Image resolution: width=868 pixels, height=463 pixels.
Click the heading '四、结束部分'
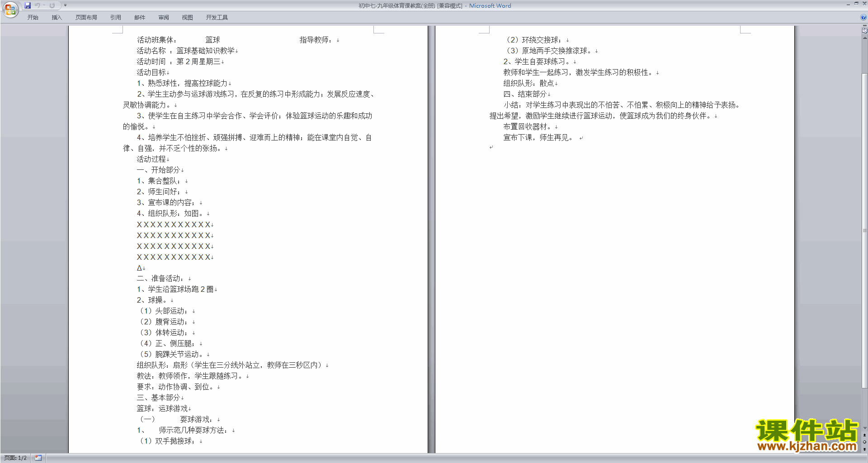click(525, 94)
